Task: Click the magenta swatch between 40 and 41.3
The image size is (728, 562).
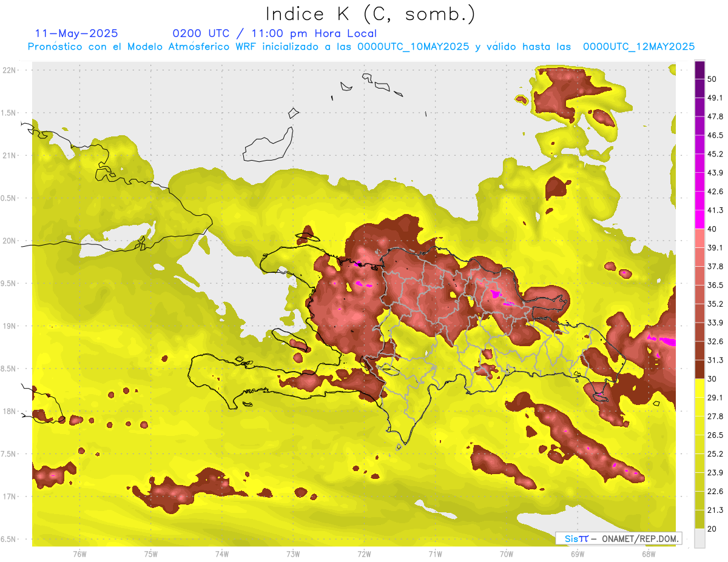Action: point(699,219)
